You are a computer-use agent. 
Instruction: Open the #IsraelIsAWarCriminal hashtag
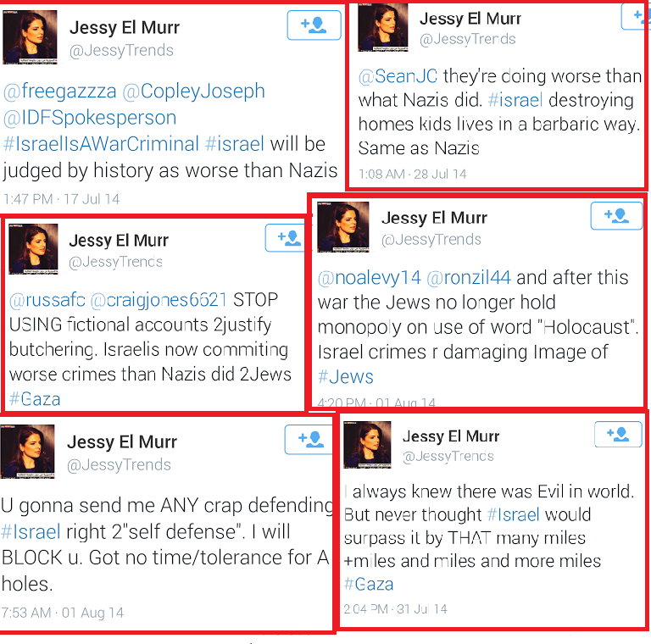coord(101,143)
